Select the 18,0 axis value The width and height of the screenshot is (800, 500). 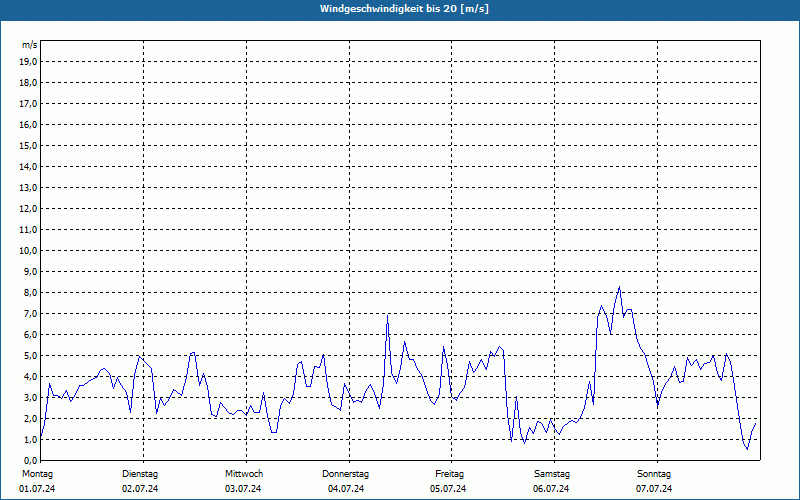pyautogui.click(x=28, y=83)
